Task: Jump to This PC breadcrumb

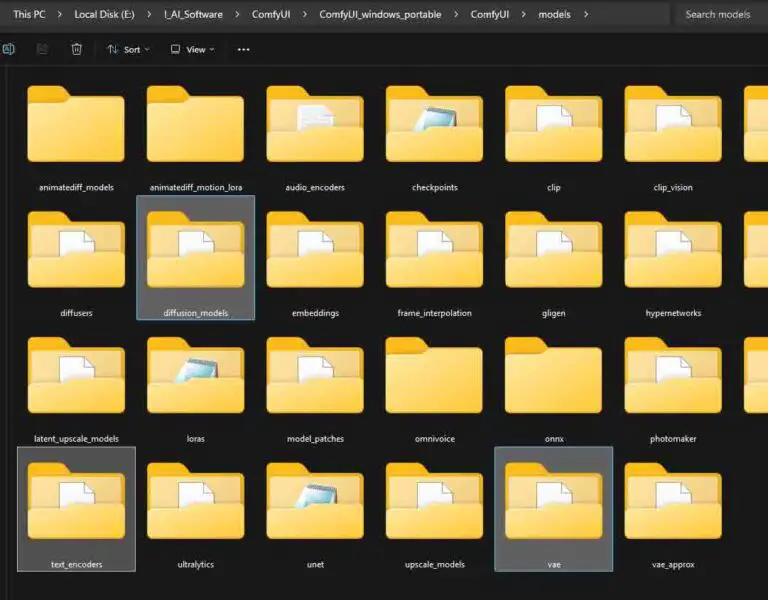Action: coord(29,15)
